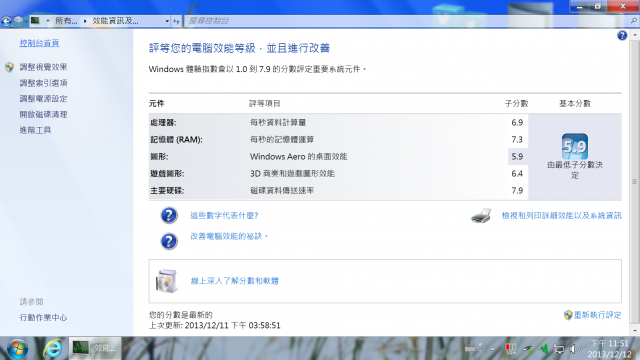Image resolution: width=640 pixels, height=360 pixels.
Task: Click the 所有... breadcrumb segment
Action: [66, 21]
